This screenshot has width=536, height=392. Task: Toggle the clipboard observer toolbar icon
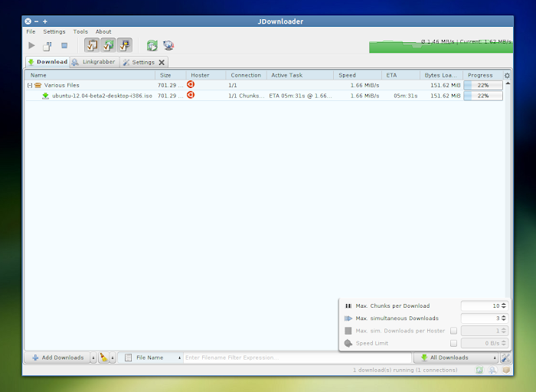92,45
